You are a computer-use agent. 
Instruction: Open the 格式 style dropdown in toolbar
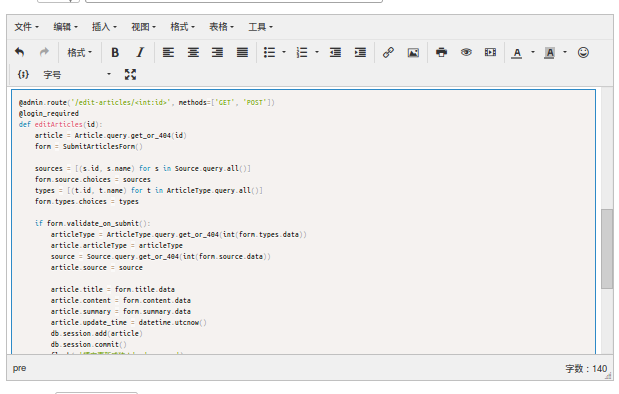click(x=79, y=53)
